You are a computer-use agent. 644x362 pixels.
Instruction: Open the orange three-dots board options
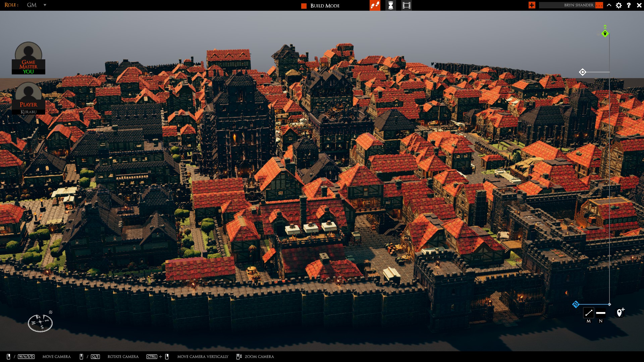click(599, 5)
